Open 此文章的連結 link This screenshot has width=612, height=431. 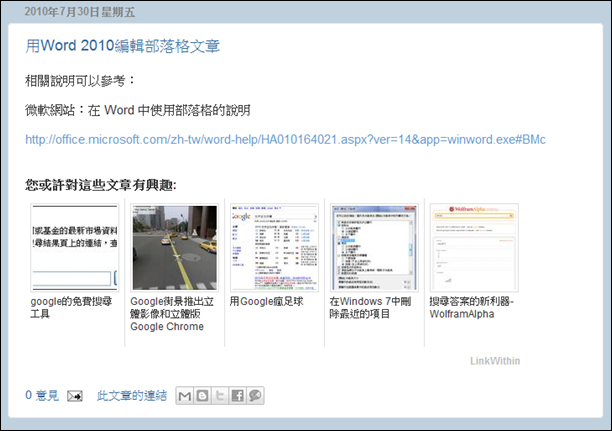tap(132, 395)
